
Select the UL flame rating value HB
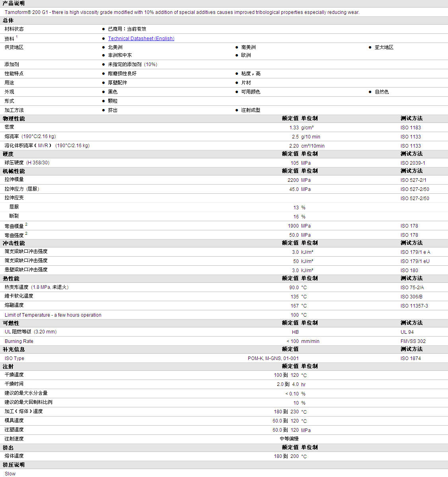[x=295, y=332]
